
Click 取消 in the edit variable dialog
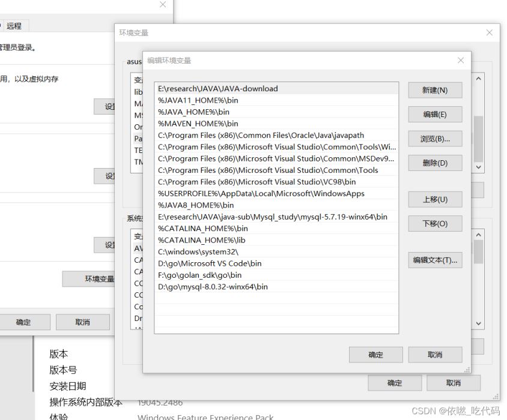pyautogui.click(x=434, y=355)
